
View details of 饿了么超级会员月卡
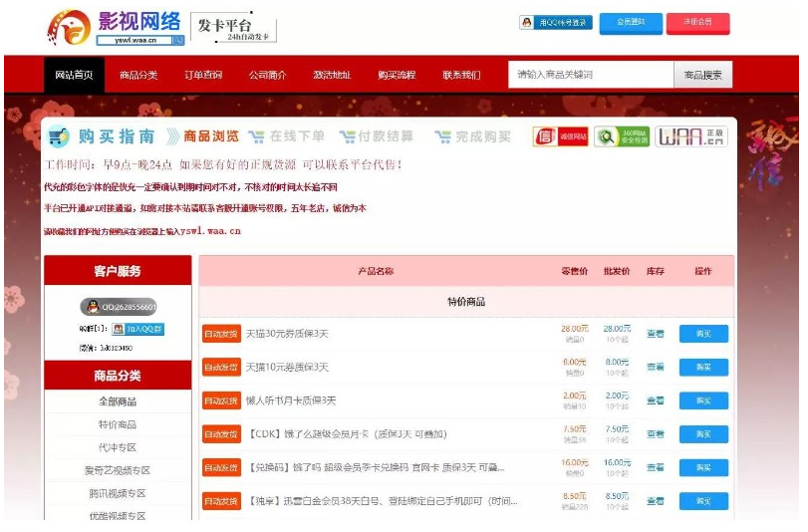[x=655, y=434]
